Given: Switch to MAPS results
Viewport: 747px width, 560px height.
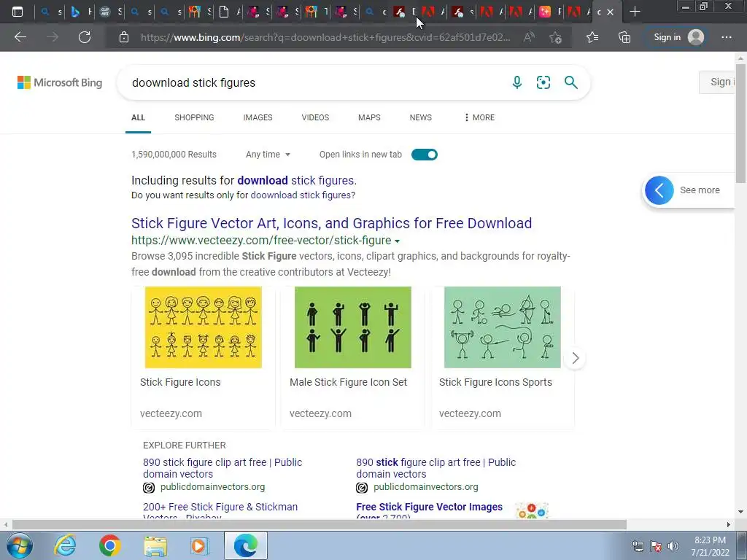Looking at the screenshot, I should point(369,117).
